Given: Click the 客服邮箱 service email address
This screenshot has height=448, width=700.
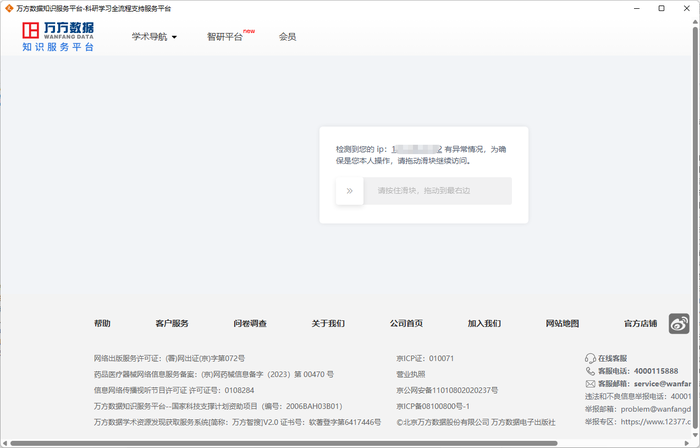Looking at the screenshot, I should click(x=644, y=384).
